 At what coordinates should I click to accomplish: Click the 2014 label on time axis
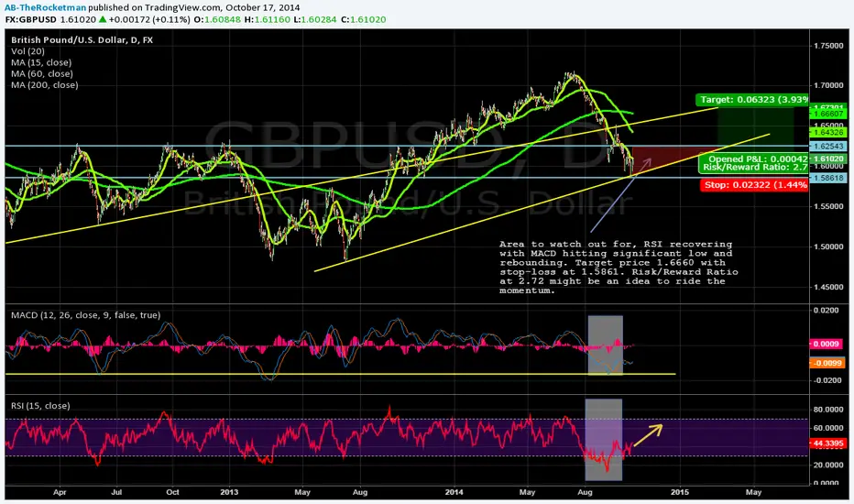click(454, 493)
